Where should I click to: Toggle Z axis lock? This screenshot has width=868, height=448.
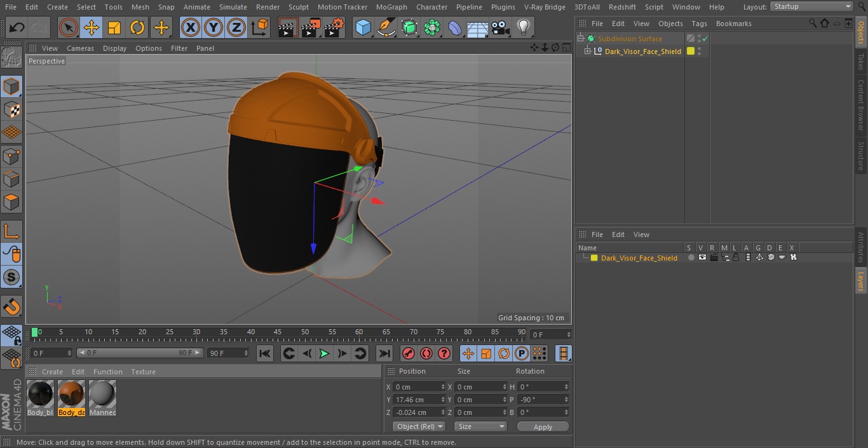236,27
